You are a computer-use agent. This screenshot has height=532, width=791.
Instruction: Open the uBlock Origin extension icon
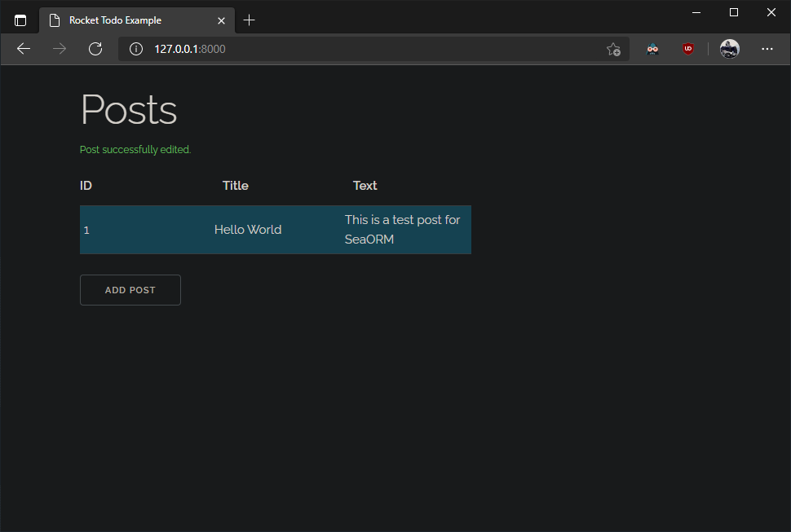[688, 49]
